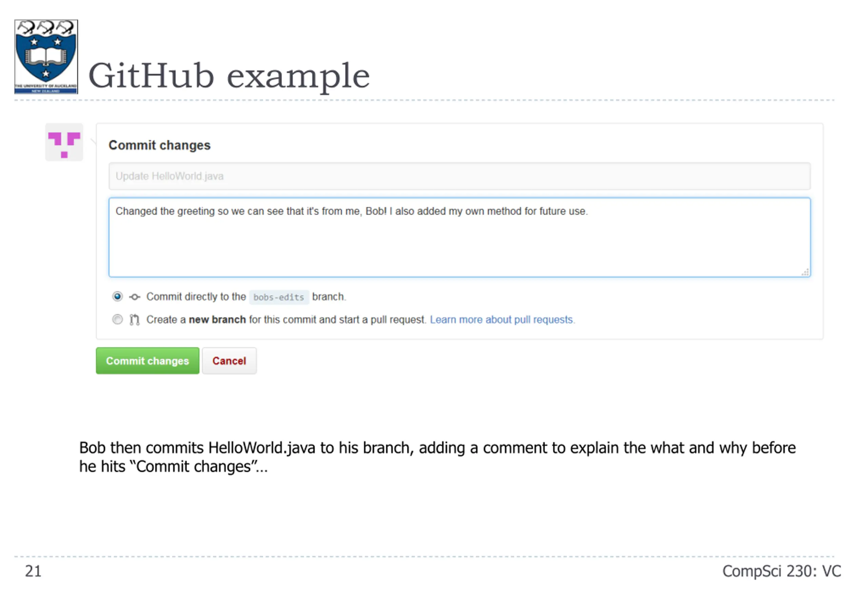The image size is (868, 601).
Task: Click the 'GitHub example' slide title
Action: click(x=229, y=76)
